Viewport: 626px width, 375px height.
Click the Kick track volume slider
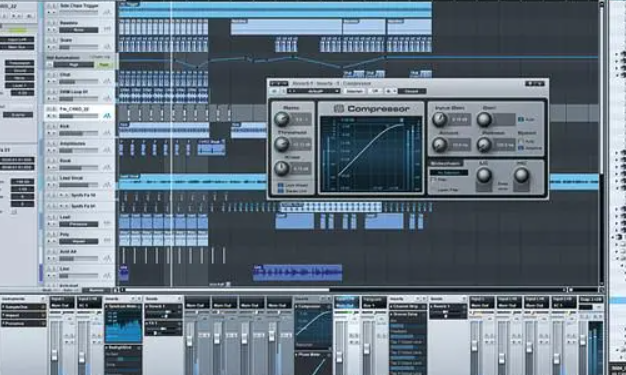click(78, 133)
